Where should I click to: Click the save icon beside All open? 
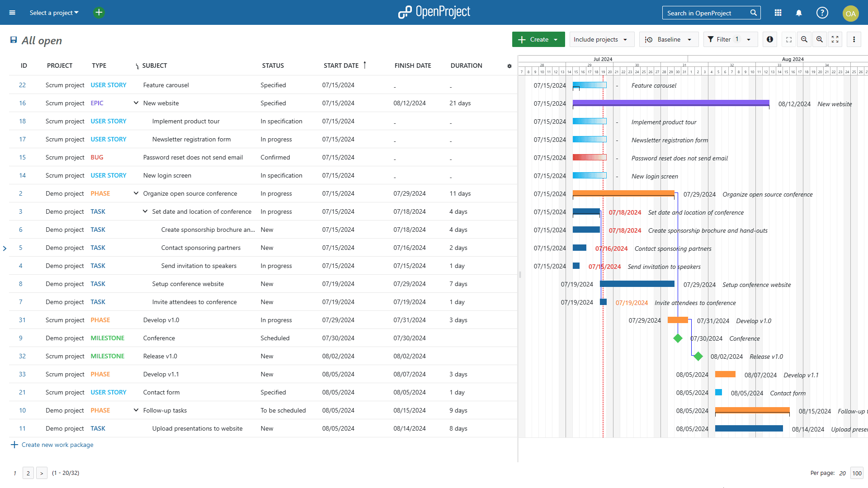(x=14, y=40)
